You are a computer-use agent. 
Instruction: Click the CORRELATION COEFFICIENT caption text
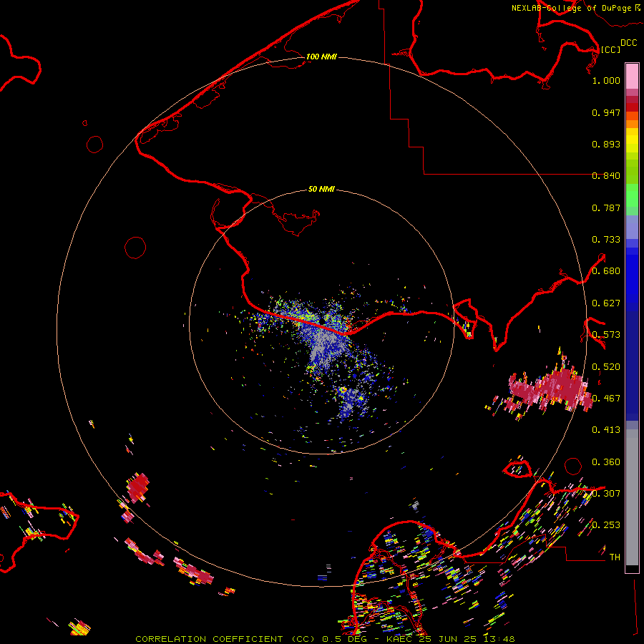coord(213,639)
